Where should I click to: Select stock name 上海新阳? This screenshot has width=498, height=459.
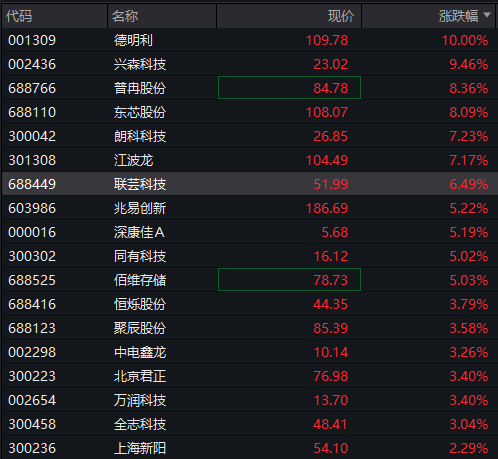point(140,448)
